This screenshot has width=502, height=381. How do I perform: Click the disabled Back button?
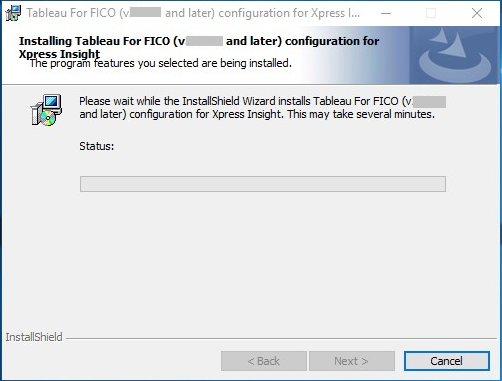pyautogui.click(x=264, y=361)
